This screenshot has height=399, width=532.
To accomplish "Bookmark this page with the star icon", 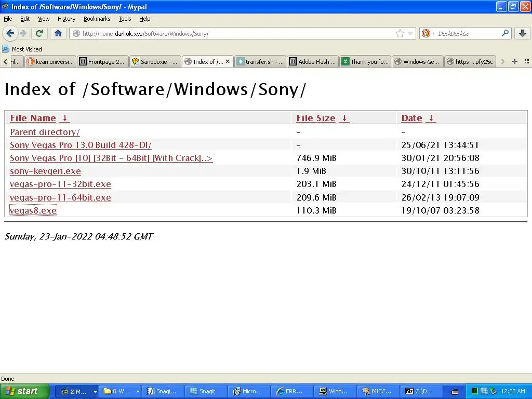I will point(400,33).
